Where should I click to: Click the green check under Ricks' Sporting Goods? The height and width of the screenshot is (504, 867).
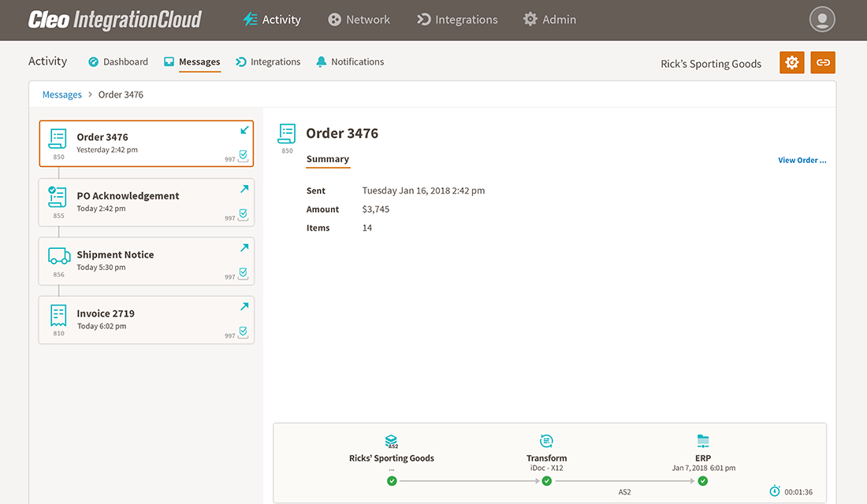click(x=392, y=481)
